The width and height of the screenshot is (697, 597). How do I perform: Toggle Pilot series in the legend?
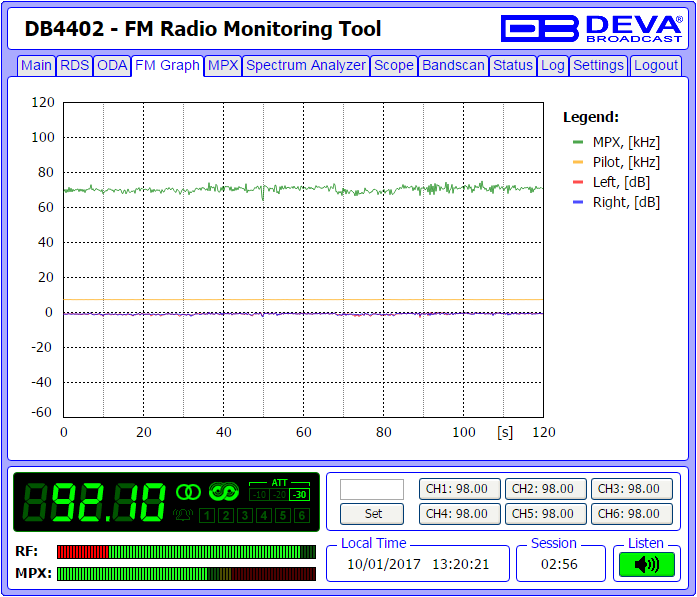pyautogui.click(x=617, y=162)
